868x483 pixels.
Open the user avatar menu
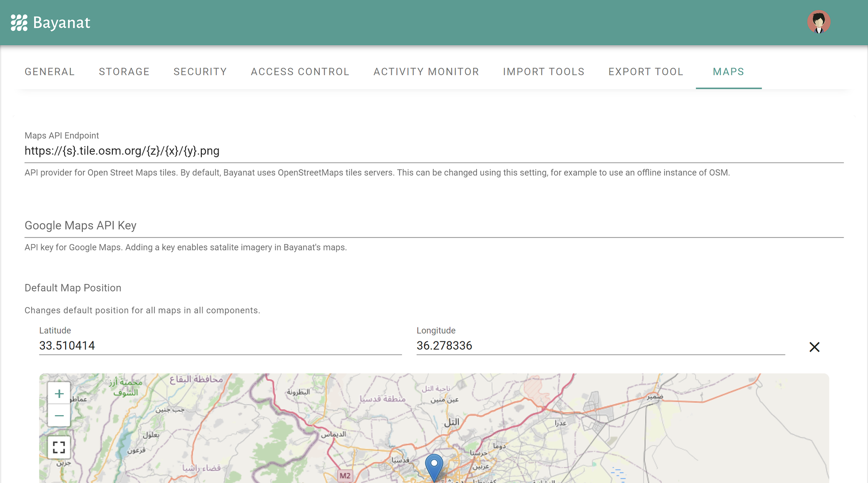(x=819, y=22)
